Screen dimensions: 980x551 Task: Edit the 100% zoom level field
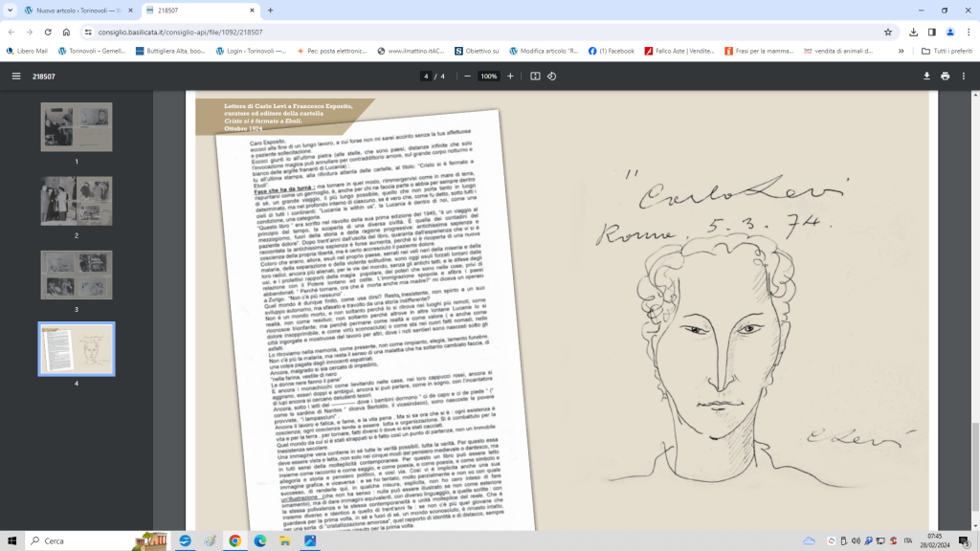488,77
